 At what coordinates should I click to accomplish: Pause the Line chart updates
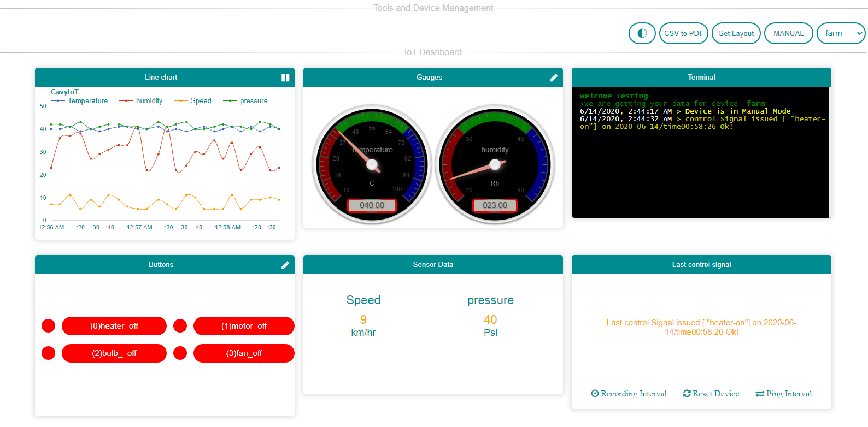(x=285, y=78)
